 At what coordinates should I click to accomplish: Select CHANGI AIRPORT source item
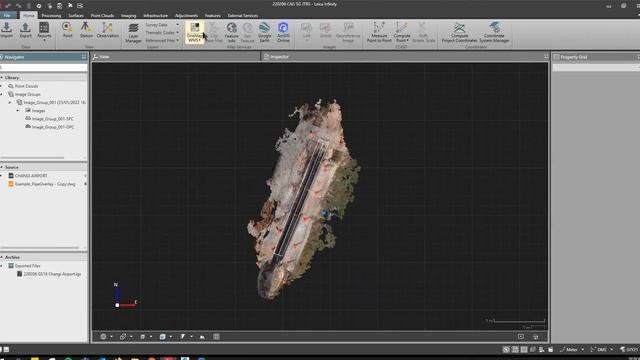click(31, 176)
